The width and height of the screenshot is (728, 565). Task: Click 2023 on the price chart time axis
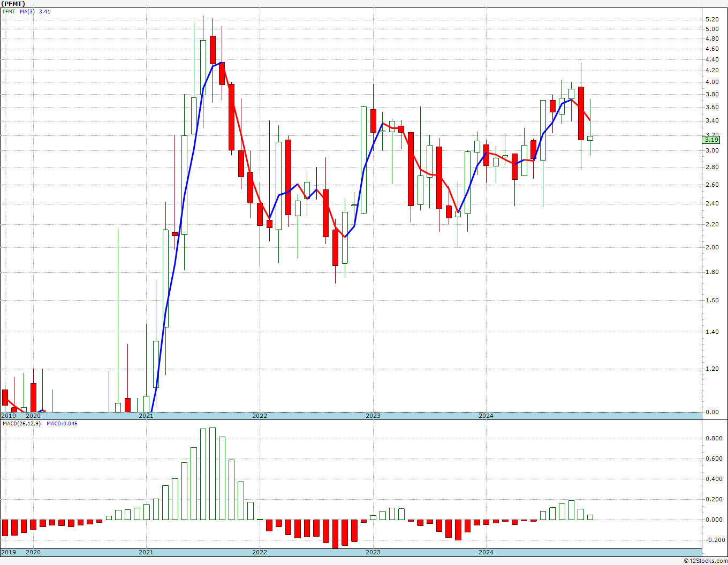373,416
